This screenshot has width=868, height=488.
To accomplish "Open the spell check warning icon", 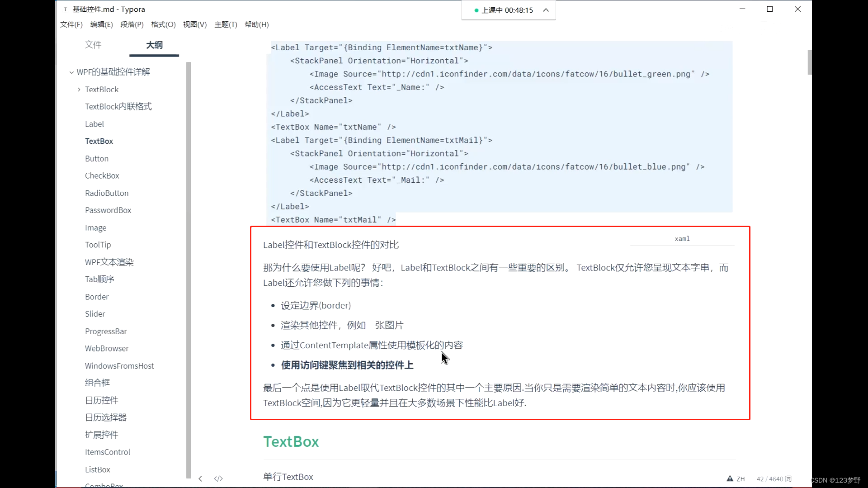I will coord(730,479).
